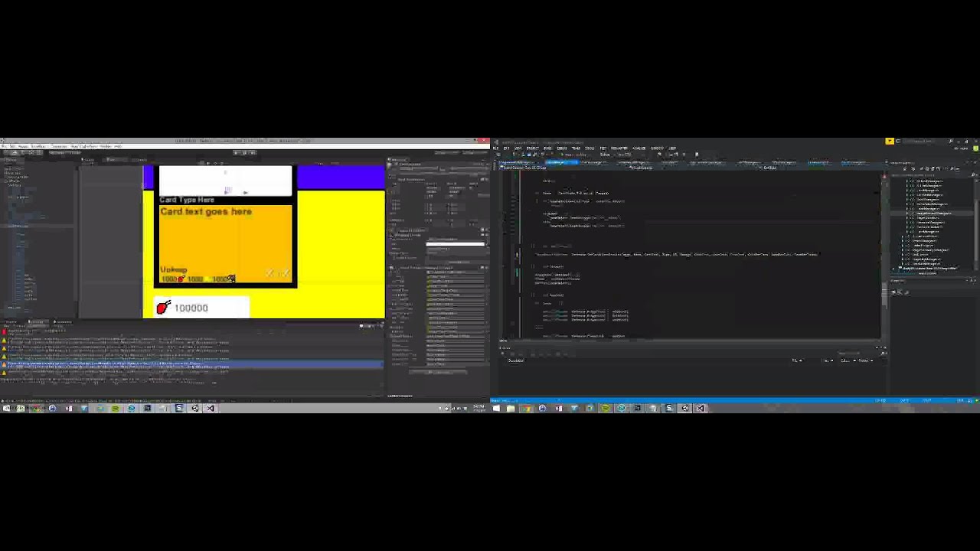Click the 100000 resource counter
This screenshot has height=551, width=980.
[191, 308]
